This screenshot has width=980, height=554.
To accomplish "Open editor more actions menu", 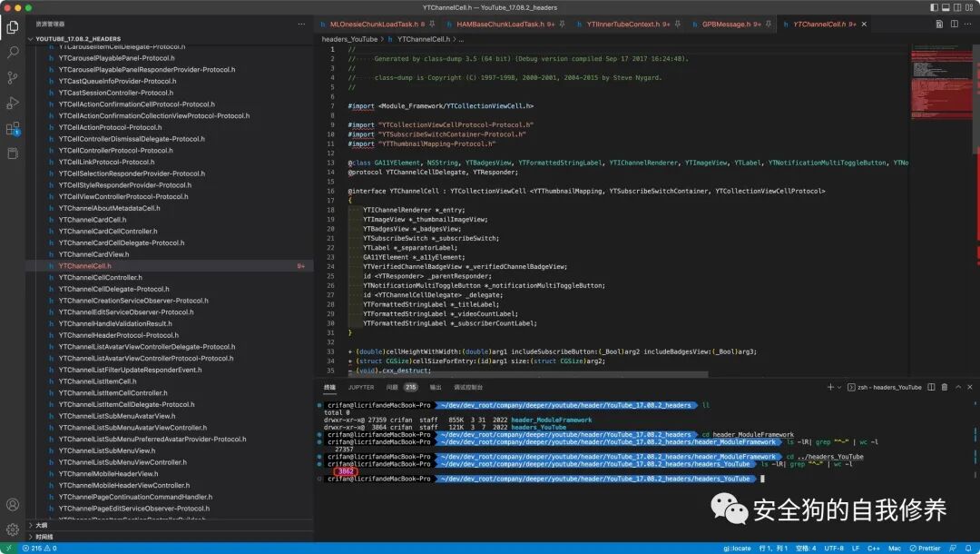I will 969,24.
